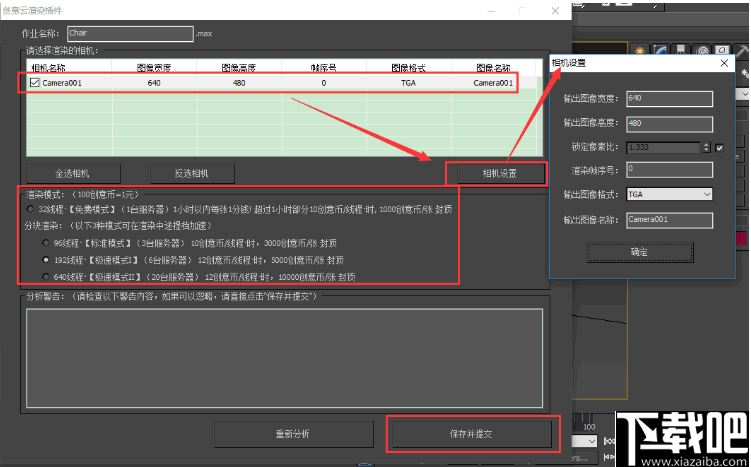Click the 保存并提交 button
The width and height of the screenshot is (751, 467).
pyautogui.click(x=471, y=434)
